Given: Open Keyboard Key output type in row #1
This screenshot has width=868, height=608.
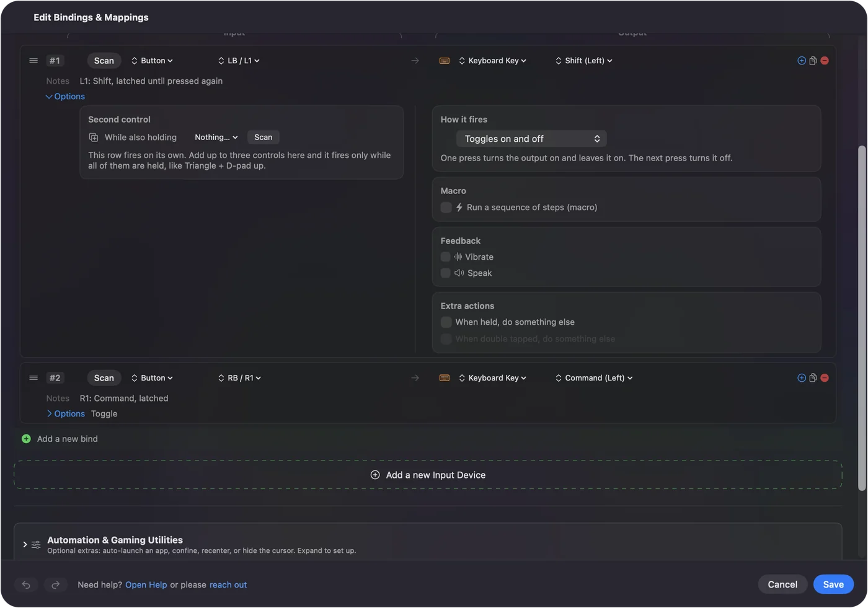Looking at the screenshot, I should pyautogui.click(x=493, y=61).
